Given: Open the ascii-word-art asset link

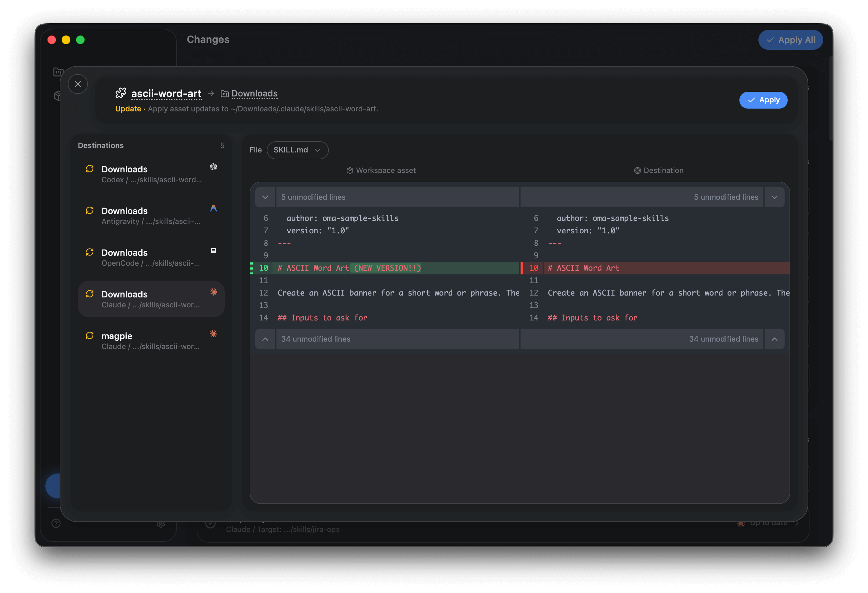Looking at the screenshot, I should 166,93.
